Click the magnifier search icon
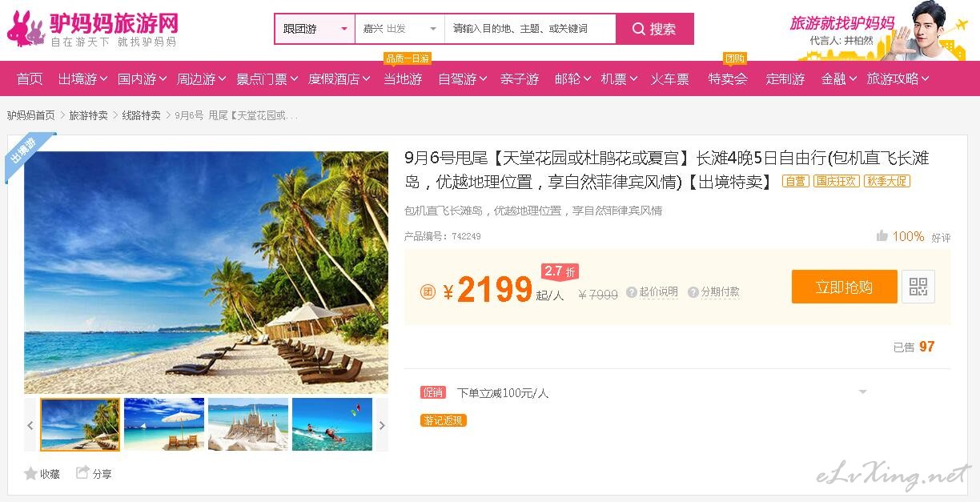The height and width of the screenshot is (502, 980). coord(638,29)
